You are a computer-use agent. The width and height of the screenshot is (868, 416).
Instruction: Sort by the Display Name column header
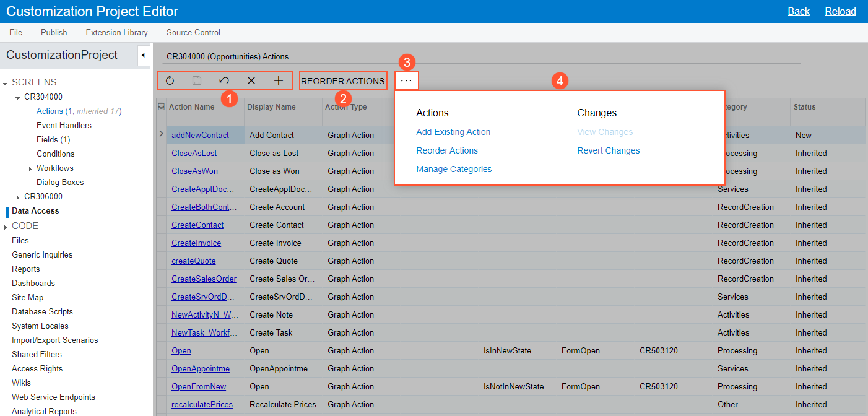coord(271,107)
